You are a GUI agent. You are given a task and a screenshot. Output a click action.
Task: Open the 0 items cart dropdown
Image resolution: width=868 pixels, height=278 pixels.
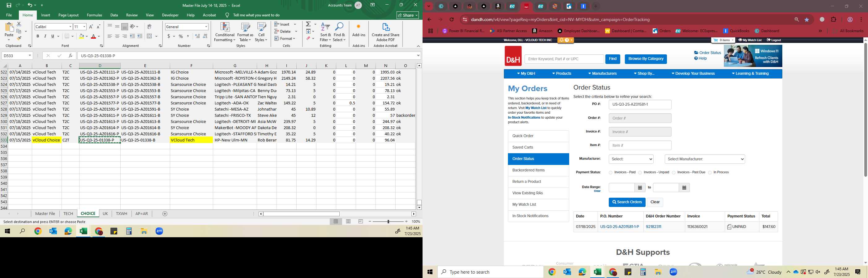click(722, 40)
